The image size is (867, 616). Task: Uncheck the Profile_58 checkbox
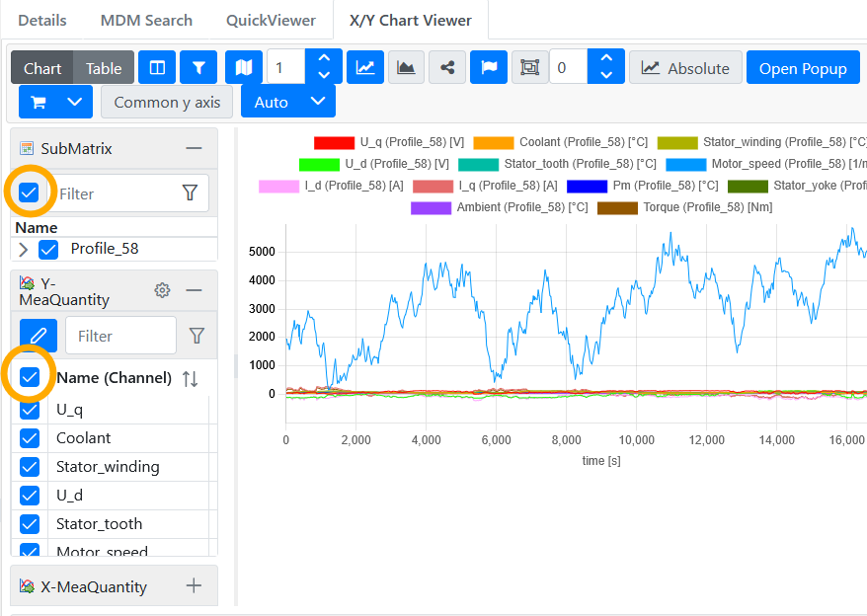pos(48,249)
